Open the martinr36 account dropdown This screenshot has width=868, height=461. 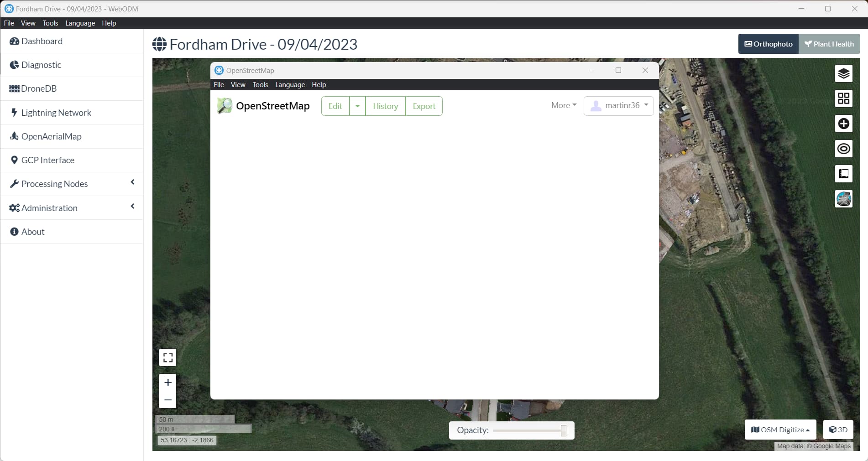click(x=619, y=105)
